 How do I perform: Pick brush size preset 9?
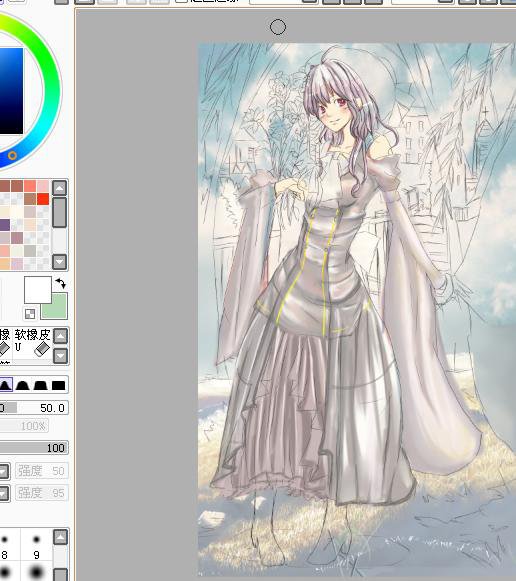[36, 546]
